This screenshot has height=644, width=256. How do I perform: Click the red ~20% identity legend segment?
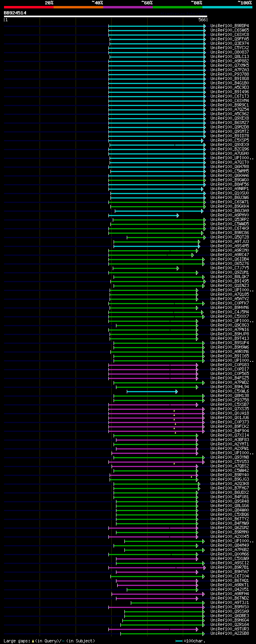point(29,7)
